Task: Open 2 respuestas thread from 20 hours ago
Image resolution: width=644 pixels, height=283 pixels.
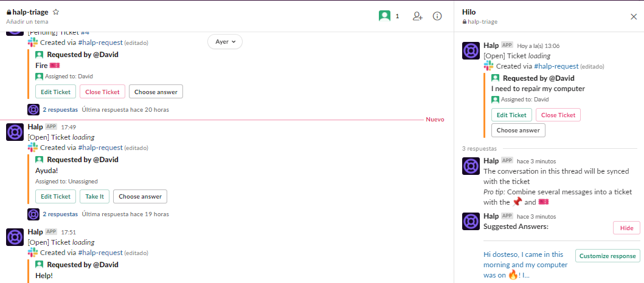Action: tap(60, 109)
